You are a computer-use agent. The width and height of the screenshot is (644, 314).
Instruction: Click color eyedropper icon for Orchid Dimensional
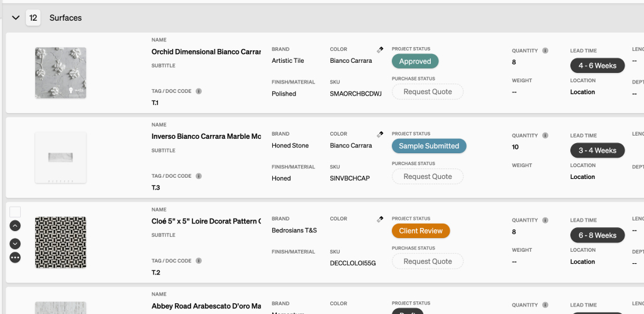(380, 50)
